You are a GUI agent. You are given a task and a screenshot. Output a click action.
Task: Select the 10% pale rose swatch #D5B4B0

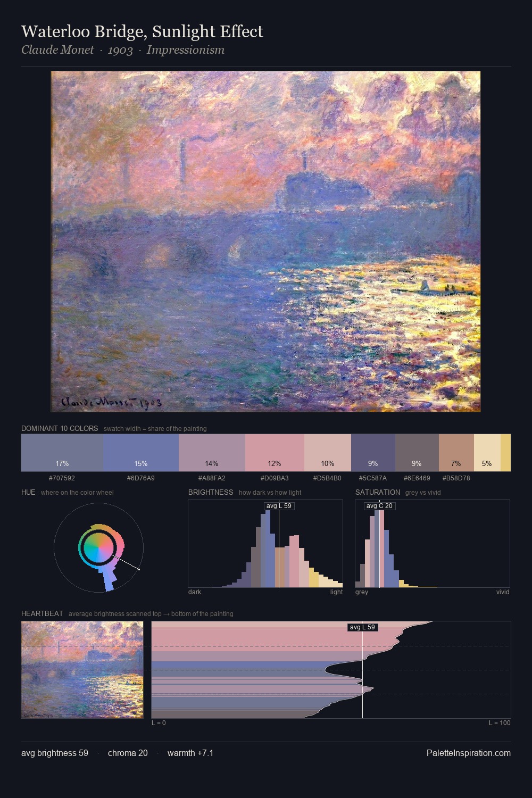point(328,453)
